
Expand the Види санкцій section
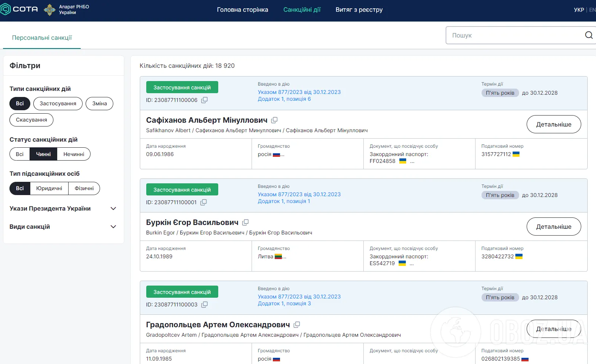tap(113, 227)
